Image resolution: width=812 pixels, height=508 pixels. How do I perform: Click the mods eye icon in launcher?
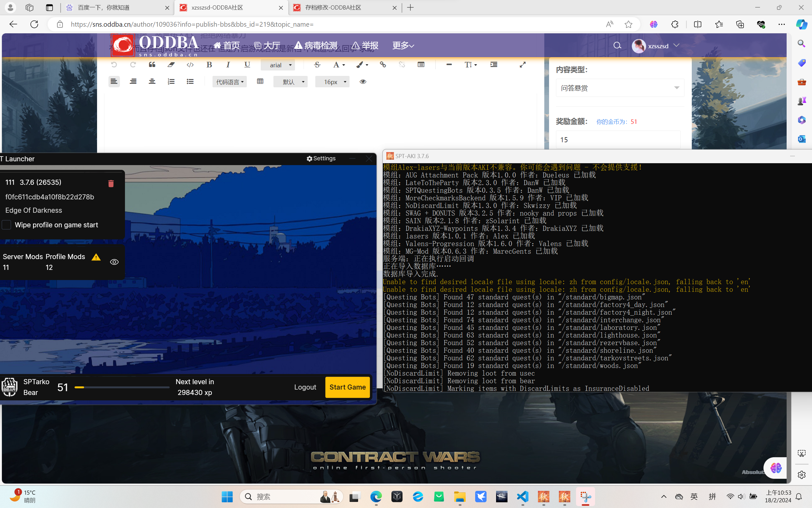click(115, 262)
